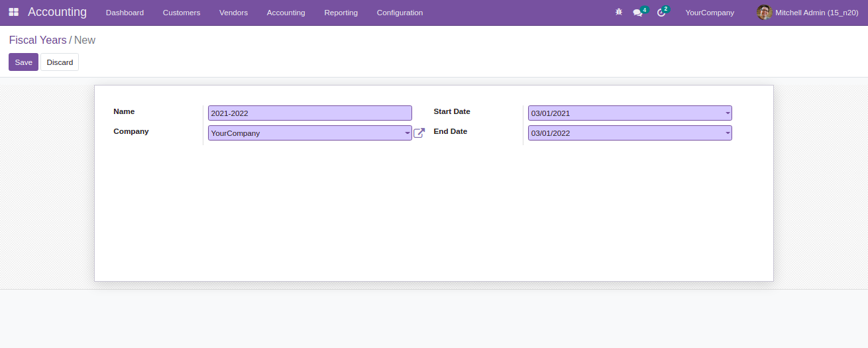This screenshot has height=348, width=868.
Task: Open the Configuration menu
Action: (x=400, y=13)
